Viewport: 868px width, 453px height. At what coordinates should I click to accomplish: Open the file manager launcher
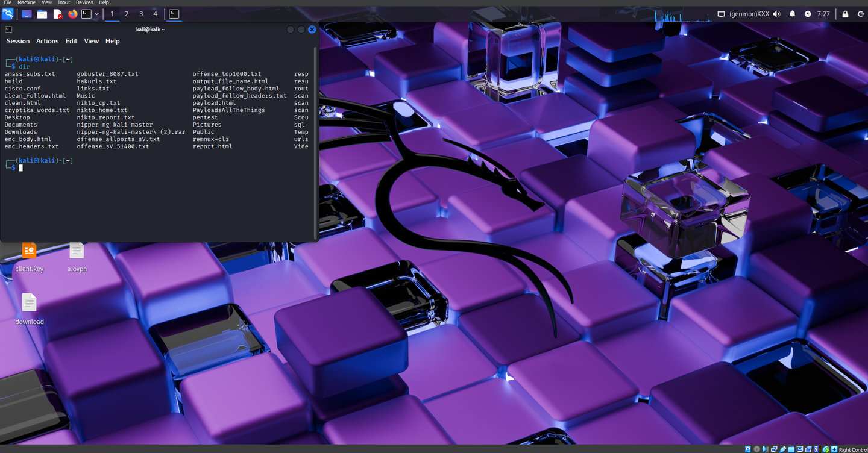click(42, 14)
